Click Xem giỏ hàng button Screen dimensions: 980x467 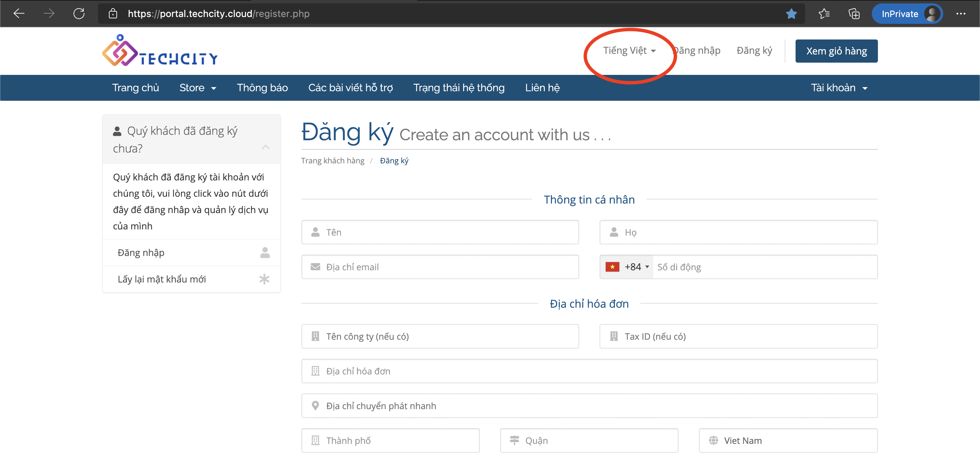tap(836, 51)
